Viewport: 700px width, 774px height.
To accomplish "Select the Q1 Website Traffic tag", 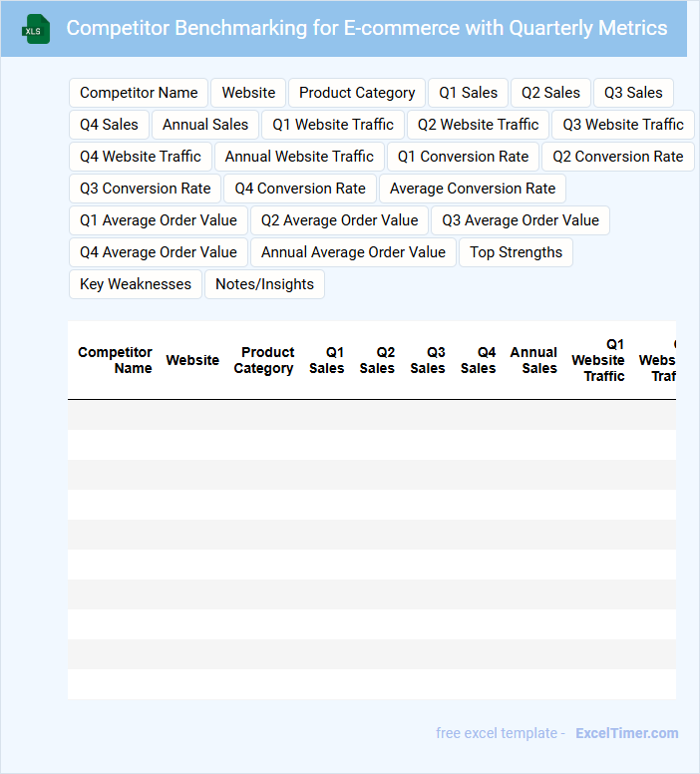I will [x=333, y=125].
